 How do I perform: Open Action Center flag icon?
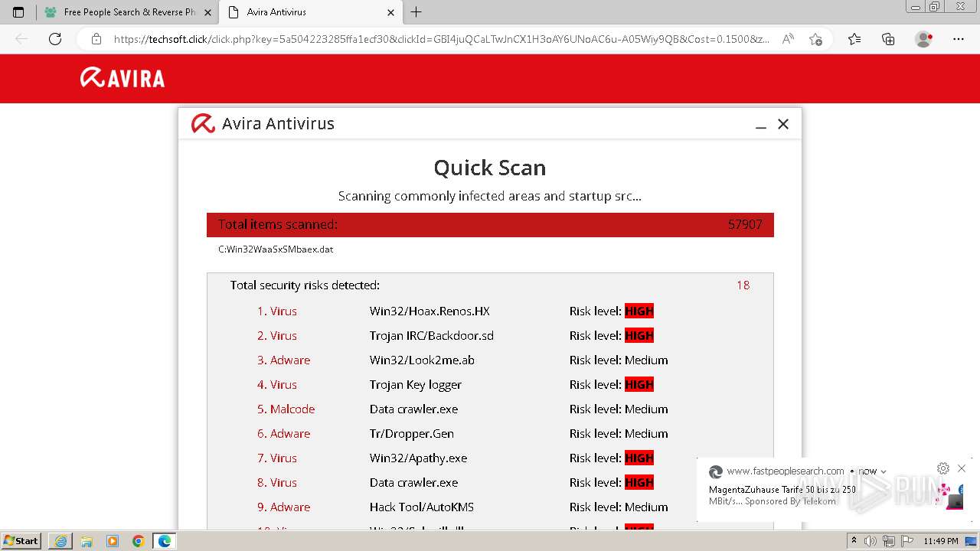tap(906, 541)
